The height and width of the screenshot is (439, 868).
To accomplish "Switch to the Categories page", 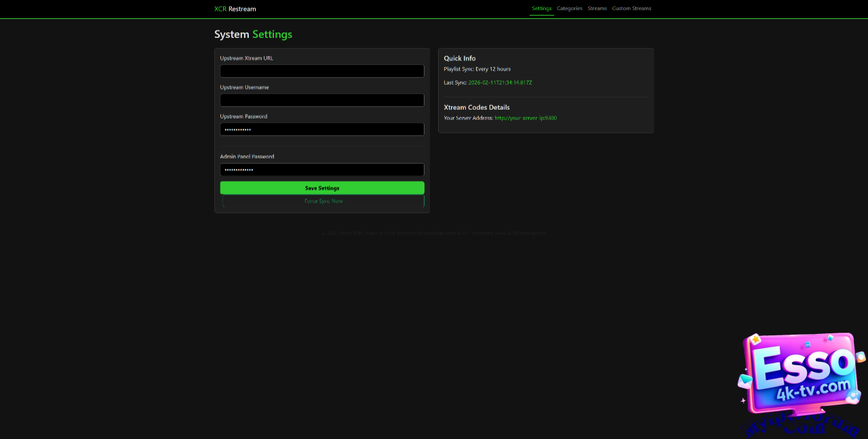I will click(x=570, y=9).
